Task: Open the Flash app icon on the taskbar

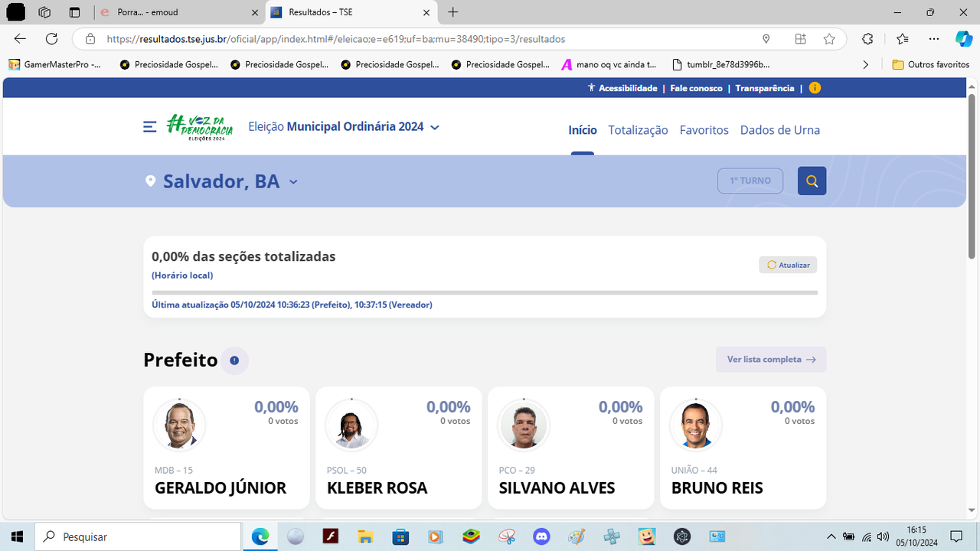Action: tap(330, 536)
